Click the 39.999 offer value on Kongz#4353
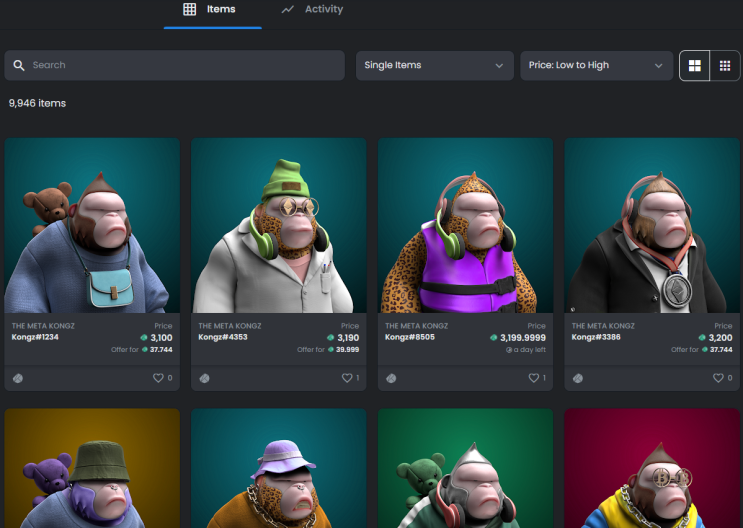The width and height of the screenshot is (743, 528). pos(347,349)
